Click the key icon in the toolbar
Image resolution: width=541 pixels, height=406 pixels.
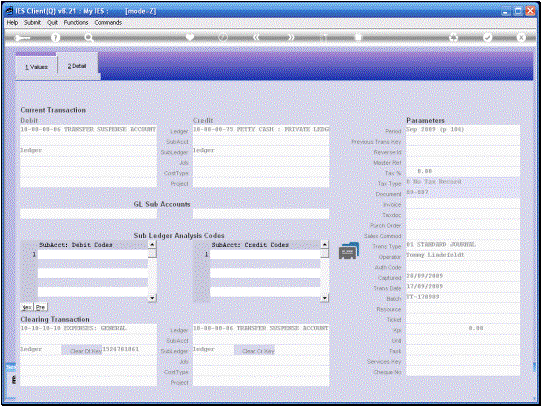point(22,38)
